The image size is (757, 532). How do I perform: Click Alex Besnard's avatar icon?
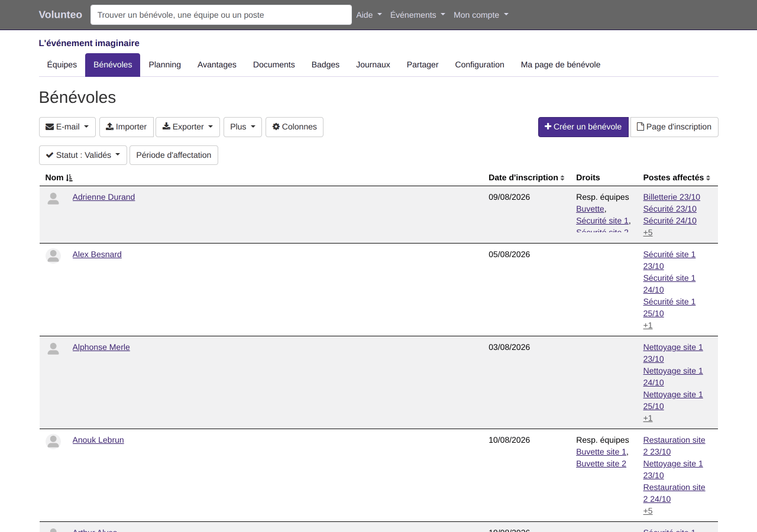53,256
